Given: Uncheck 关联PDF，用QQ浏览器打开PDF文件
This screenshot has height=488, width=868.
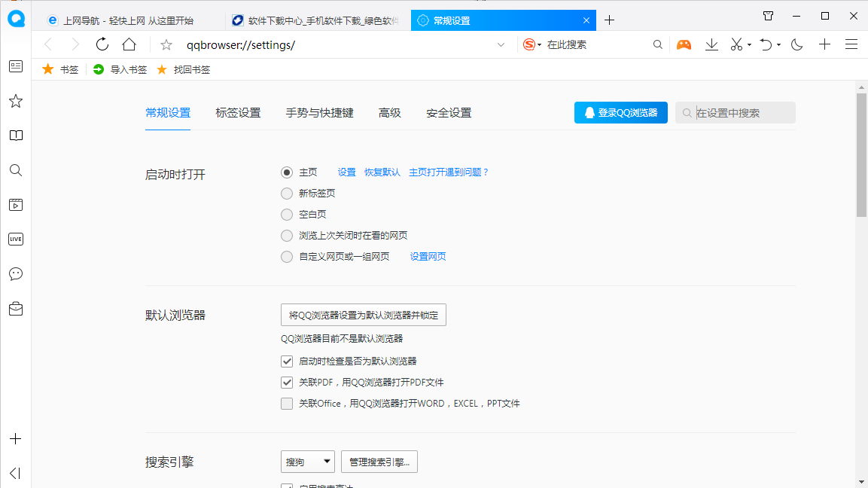Looking at the screenshot, I should (287, 382).
